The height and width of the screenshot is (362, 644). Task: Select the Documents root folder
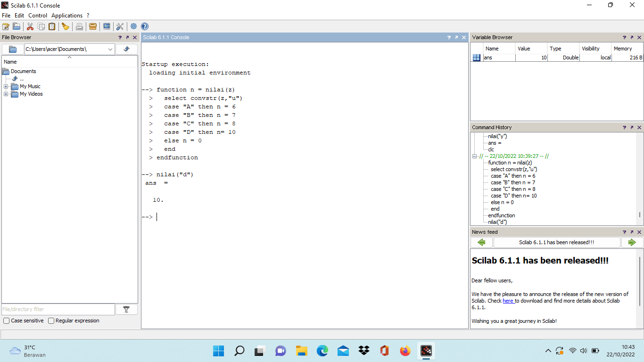23,72
